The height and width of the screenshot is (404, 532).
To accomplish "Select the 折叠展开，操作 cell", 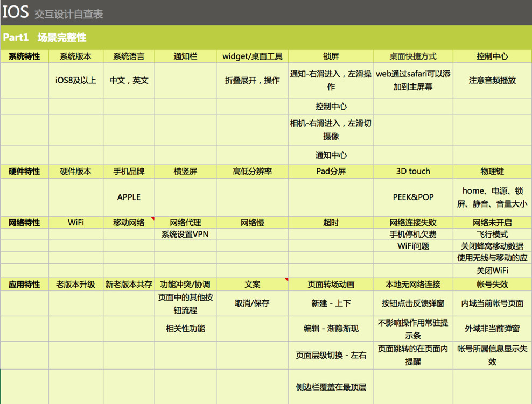I will point(253,80).
